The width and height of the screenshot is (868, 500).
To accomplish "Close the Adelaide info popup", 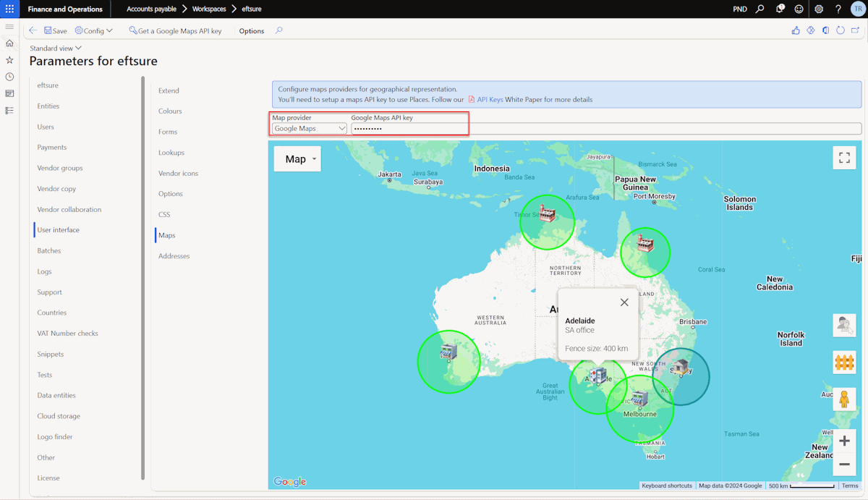I will click(x=624, y=302).
